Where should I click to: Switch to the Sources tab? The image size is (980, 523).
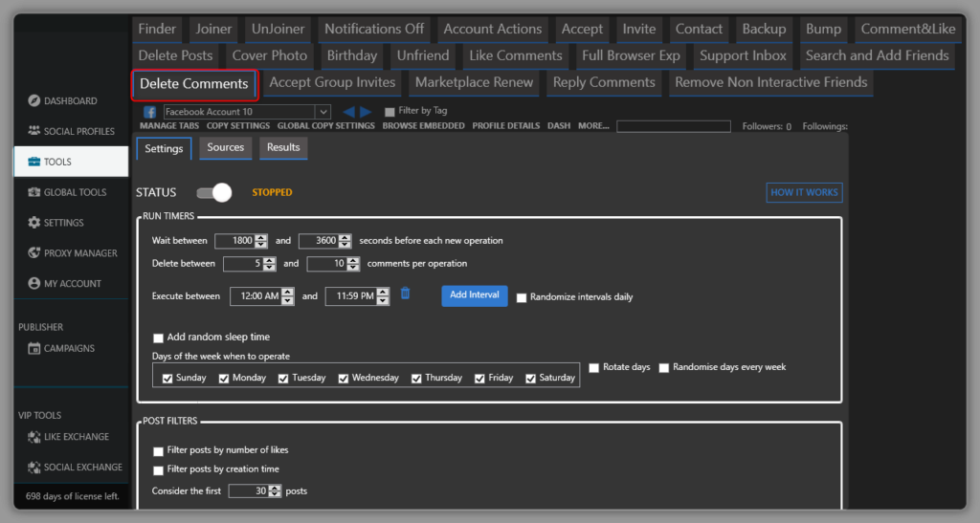coord(226,148)
